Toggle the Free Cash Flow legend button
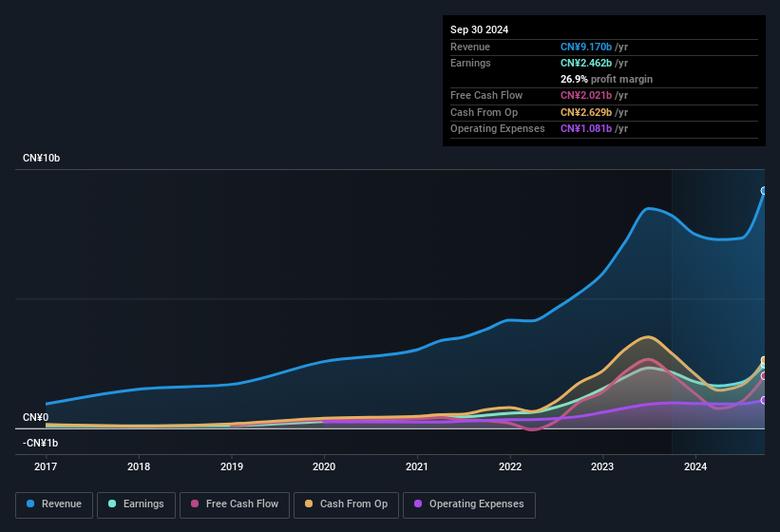The width and height of the screenshot is (780, 532). click(x=235, y=504)
